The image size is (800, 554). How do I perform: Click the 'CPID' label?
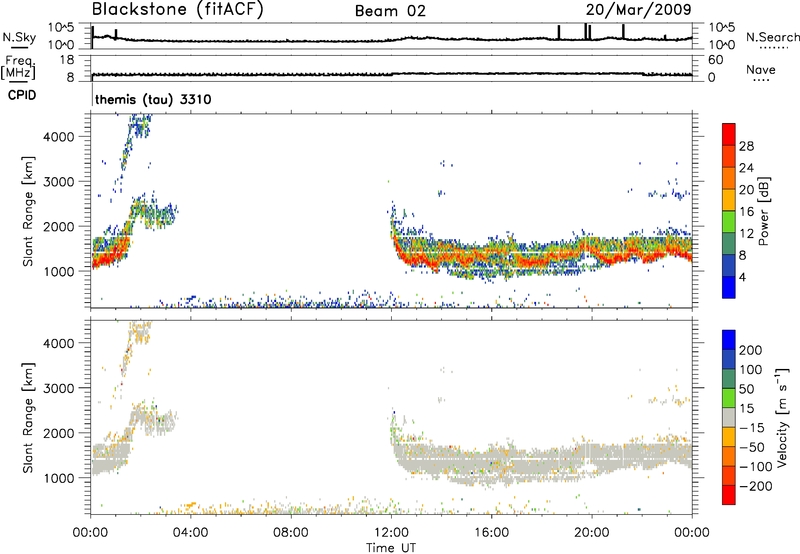click(x=22, y=95)
